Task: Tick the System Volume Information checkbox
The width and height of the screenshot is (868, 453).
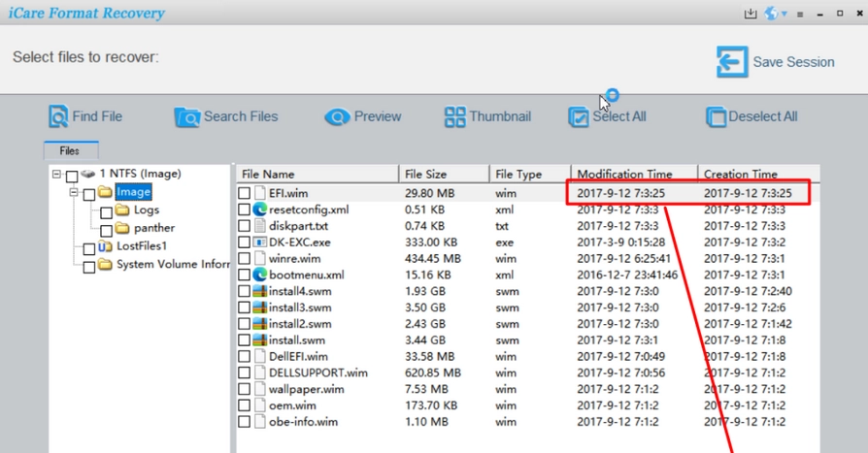Action: [x=89, y=267]
